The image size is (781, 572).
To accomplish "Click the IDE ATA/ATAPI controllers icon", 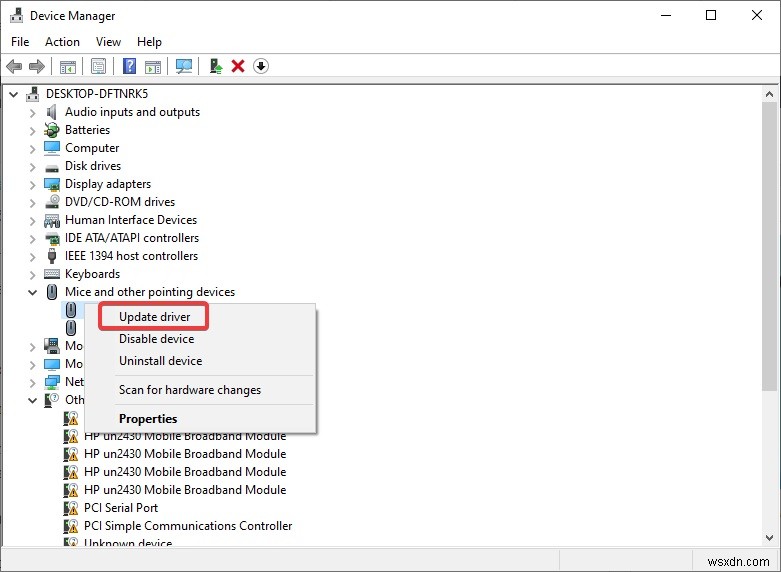I will [x=51, y=238].
